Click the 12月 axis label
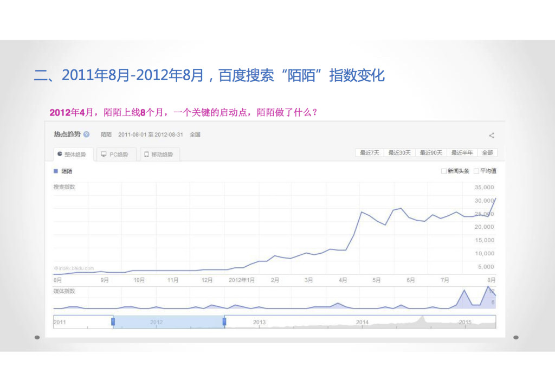The height and width of the screenshot is (392, 555). point(206,280)
